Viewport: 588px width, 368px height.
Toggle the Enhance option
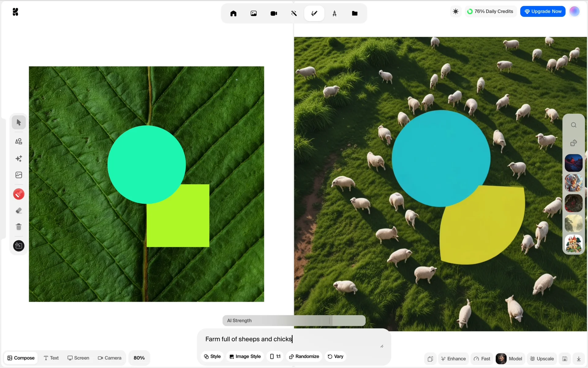(x=453, y=358)
